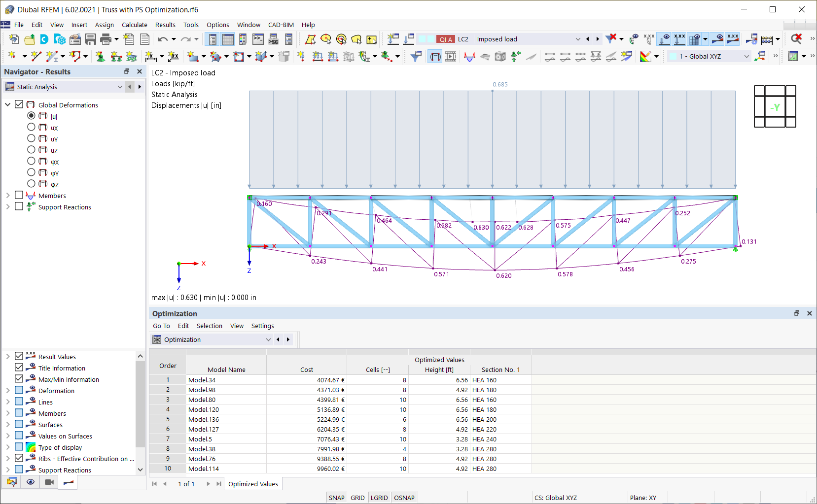Click the Navigator Results tab icon
The width and height of the screenshot is (817, 504).
pos(69,482)
